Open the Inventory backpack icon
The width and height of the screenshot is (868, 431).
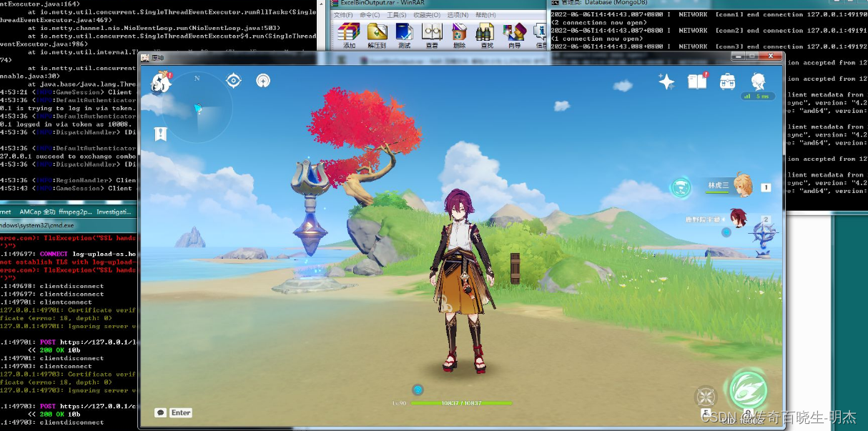coord(728,81)
